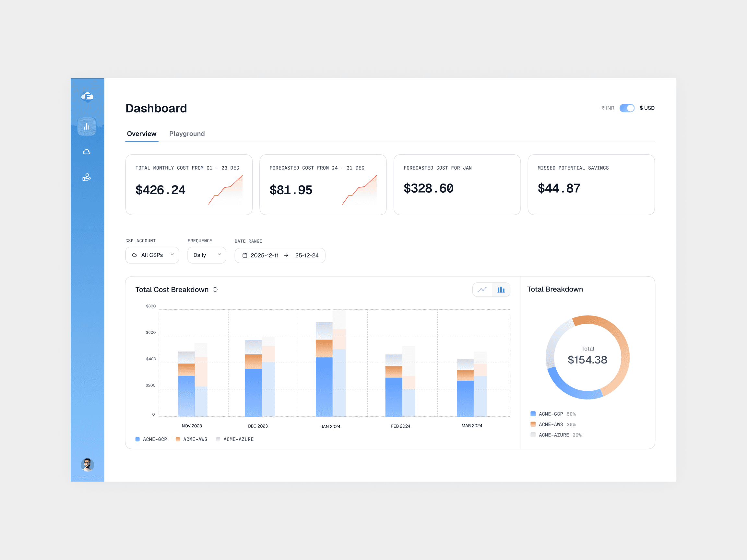The height and width of the screenshot is (560, 747).
Task: Switch chart to line view icon
Action: 482,290
